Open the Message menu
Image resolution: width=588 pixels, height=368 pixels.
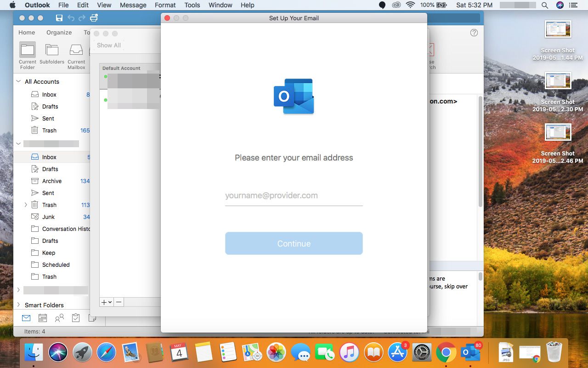pos(133,5)
